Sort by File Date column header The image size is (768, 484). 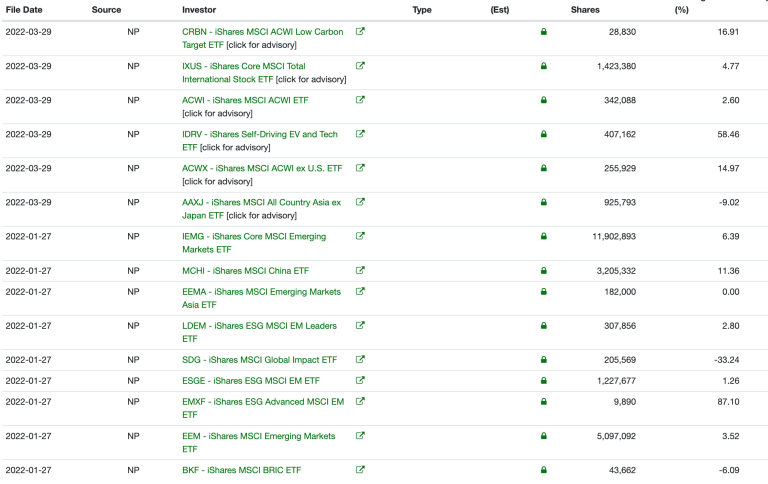[x=24, y=10]
